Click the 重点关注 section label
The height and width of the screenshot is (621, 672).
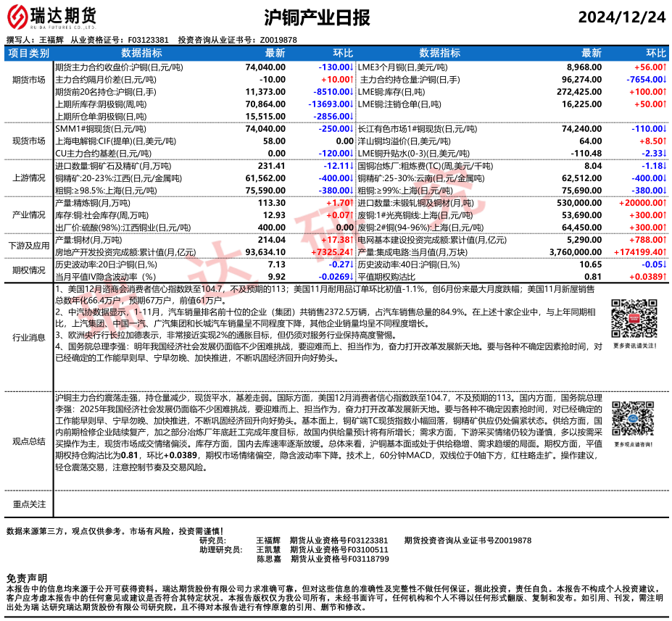click(29, 504)
